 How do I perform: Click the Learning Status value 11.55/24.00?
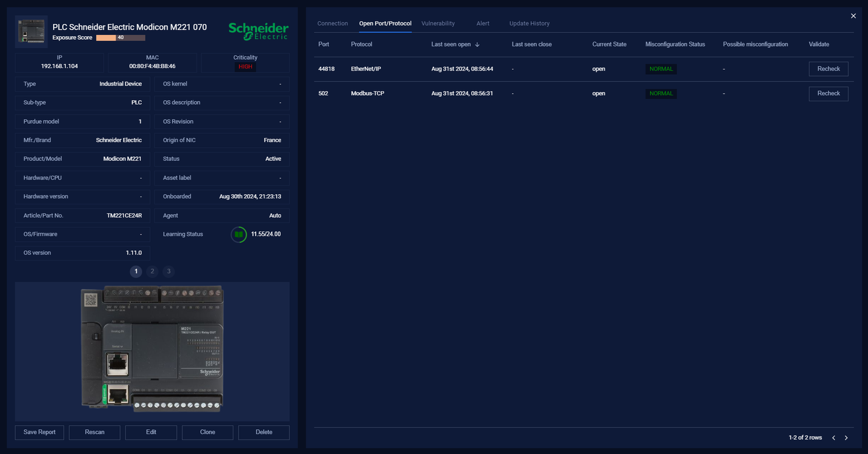266,235
